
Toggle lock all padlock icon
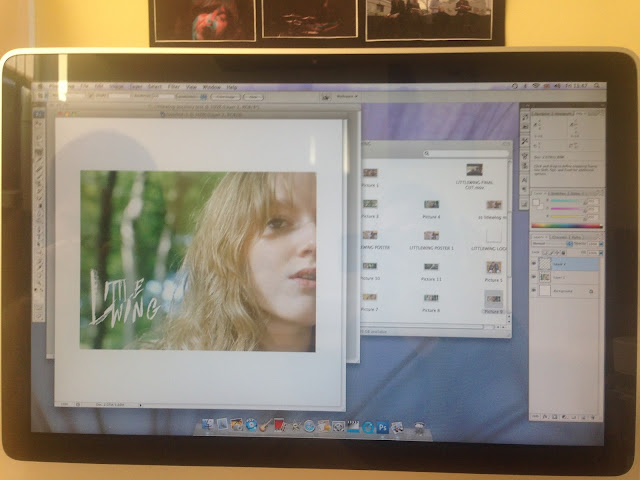point(562,253)
